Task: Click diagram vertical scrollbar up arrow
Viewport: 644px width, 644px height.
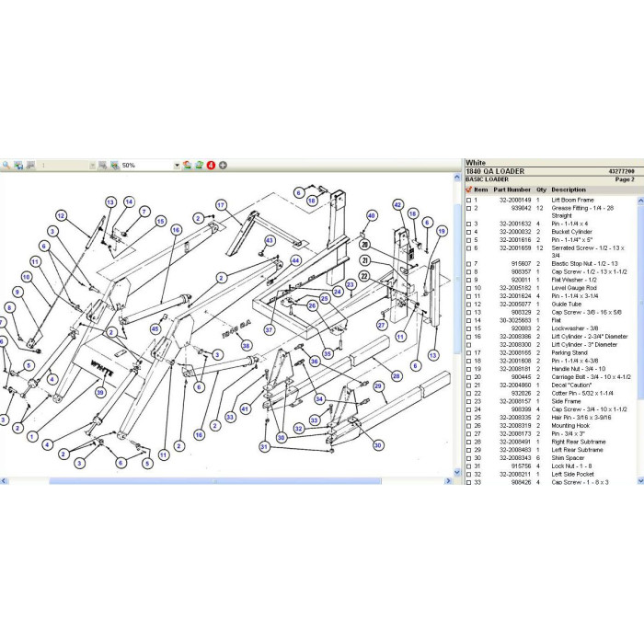Action: [x=457, y=178]
